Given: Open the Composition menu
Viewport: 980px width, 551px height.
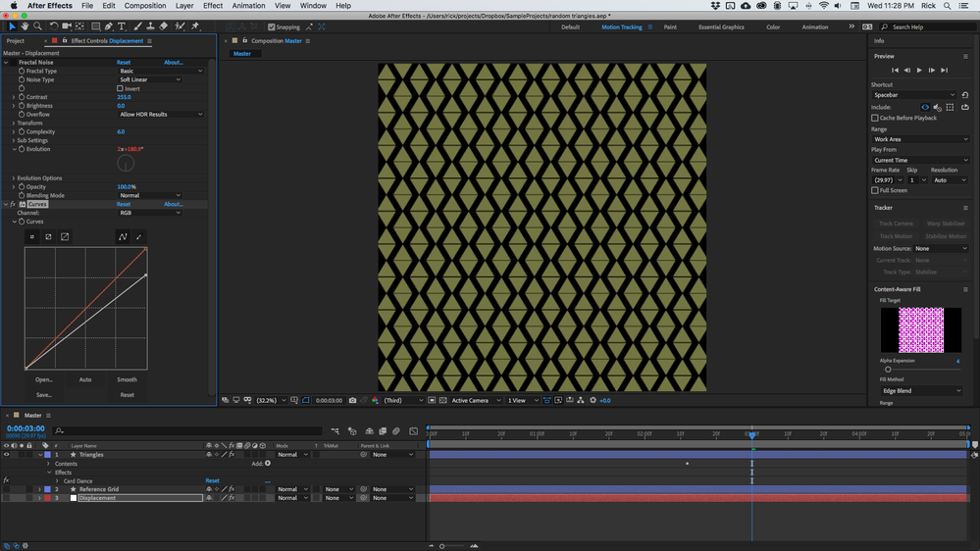Looking at the screenshot, I should point(145,6).
